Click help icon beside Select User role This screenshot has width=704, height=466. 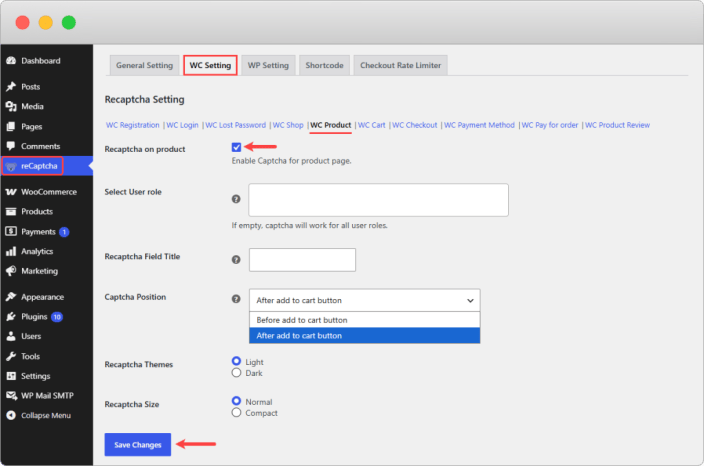point(236,199)
